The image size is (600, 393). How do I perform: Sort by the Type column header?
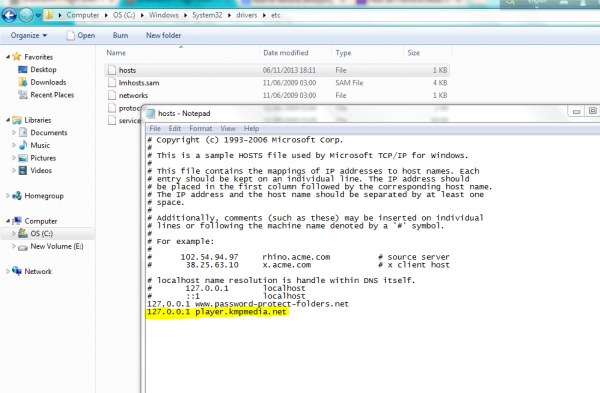point(343,53)
